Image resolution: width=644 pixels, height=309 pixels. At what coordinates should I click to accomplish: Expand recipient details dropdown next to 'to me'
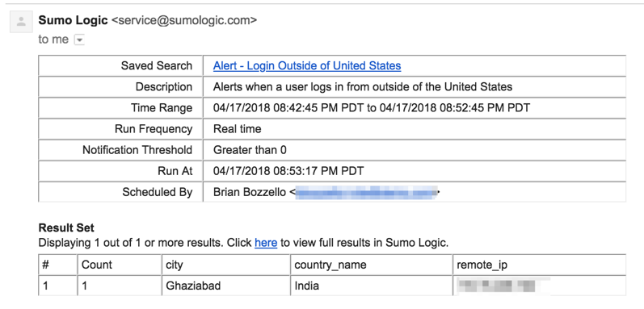tap(79, 40)
